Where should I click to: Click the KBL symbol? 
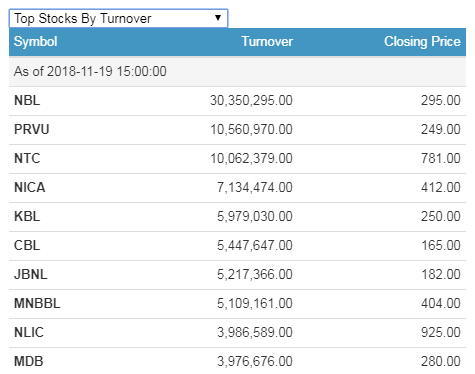27,216
